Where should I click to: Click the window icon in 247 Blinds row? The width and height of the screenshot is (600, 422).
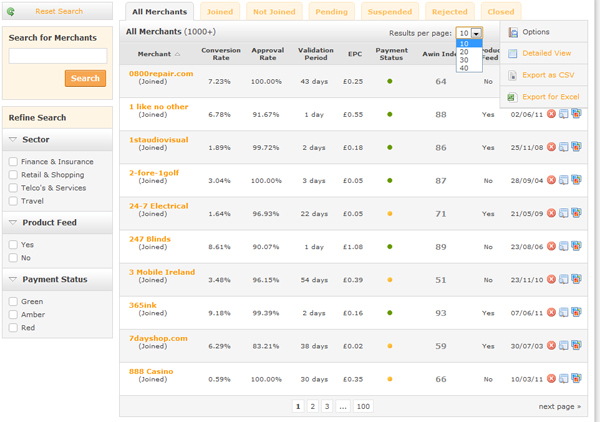(563, 246)
